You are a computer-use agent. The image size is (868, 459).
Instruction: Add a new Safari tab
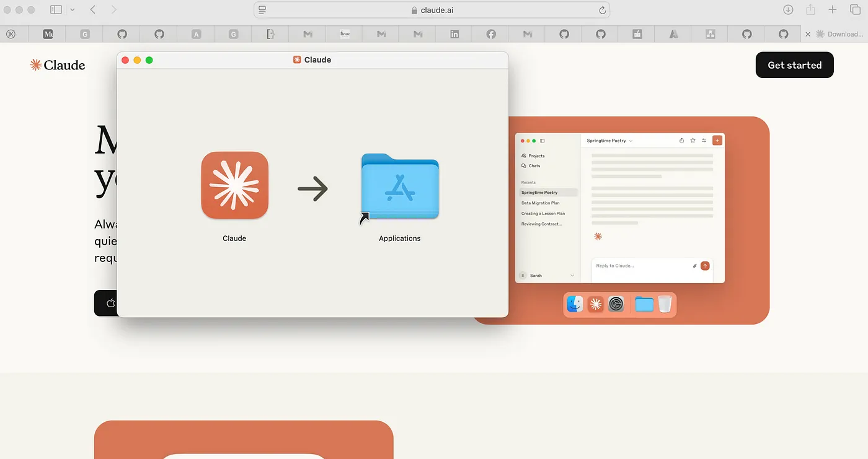click(833, 10)
